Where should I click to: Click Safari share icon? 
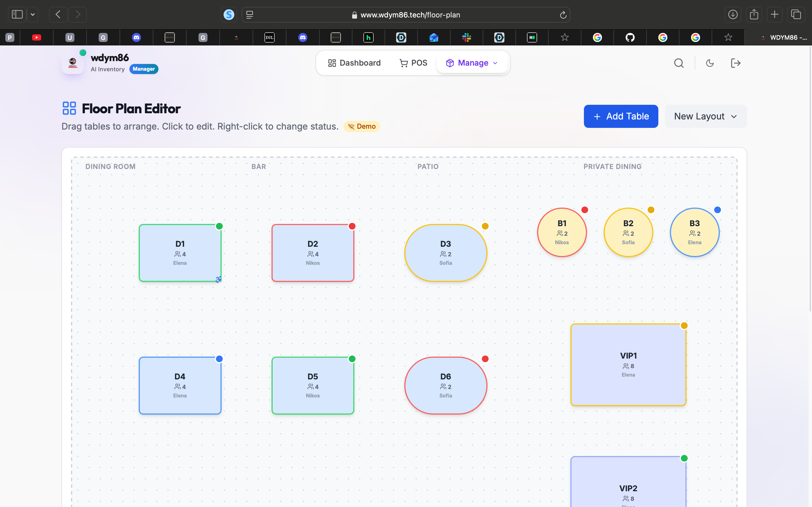click(754, 14)
